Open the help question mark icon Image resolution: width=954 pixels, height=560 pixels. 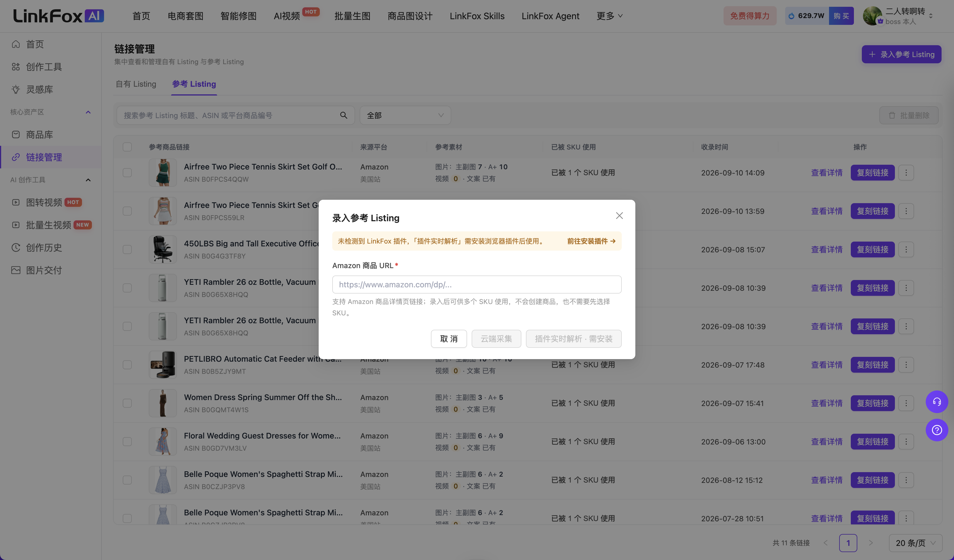pos(936,430)
